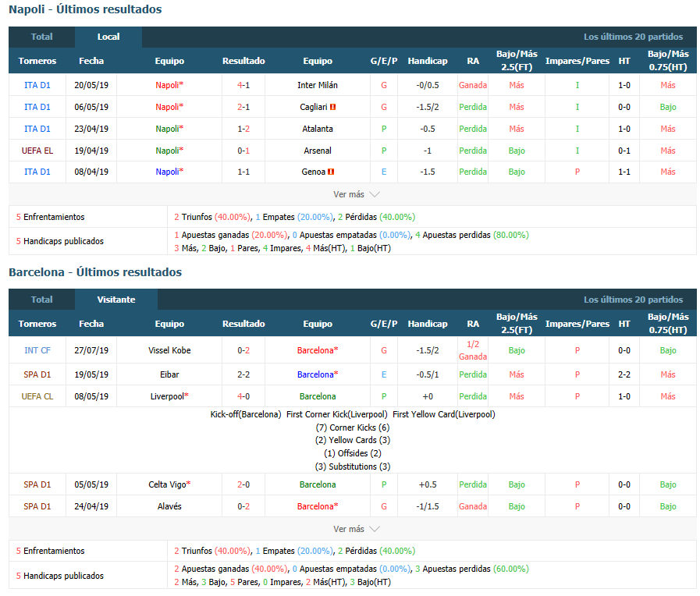Click the Impares/Pares header in Barcelona table
The height and width of the screenshot is (596, 700).
click(x=577, y=324)
